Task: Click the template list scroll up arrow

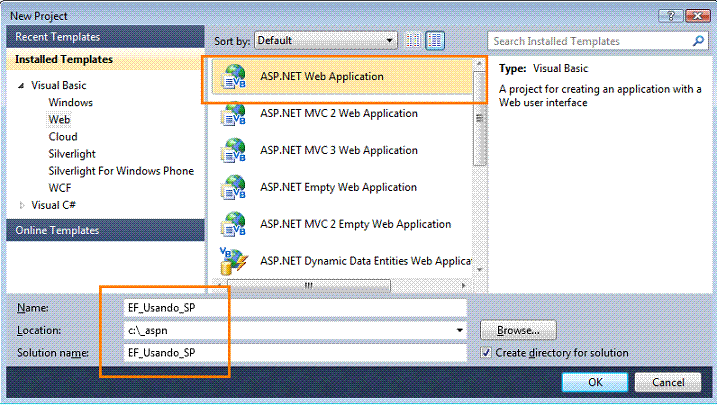Action: (479, 64)
